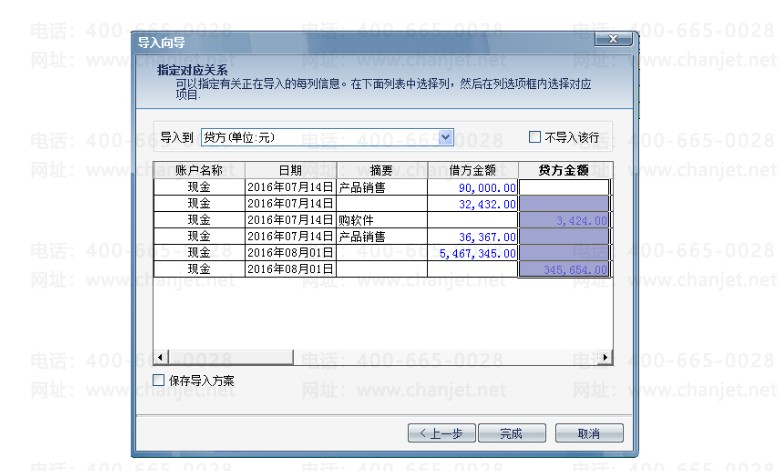The height and width of the screenshot is (471, 779).
Task: Click the left scroll arrow of table
Action: pyautogui.click(x=160, y=357)
